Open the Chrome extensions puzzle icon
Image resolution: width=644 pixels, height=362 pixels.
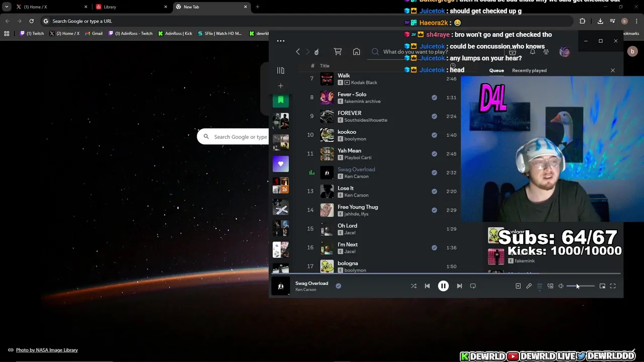[583, 21]
